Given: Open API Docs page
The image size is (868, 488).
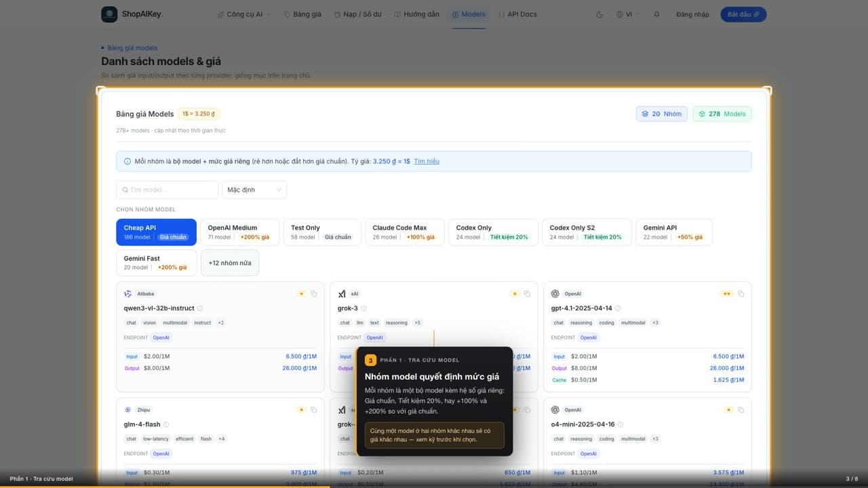Looking at the screenshot, I should click(517, 14).
